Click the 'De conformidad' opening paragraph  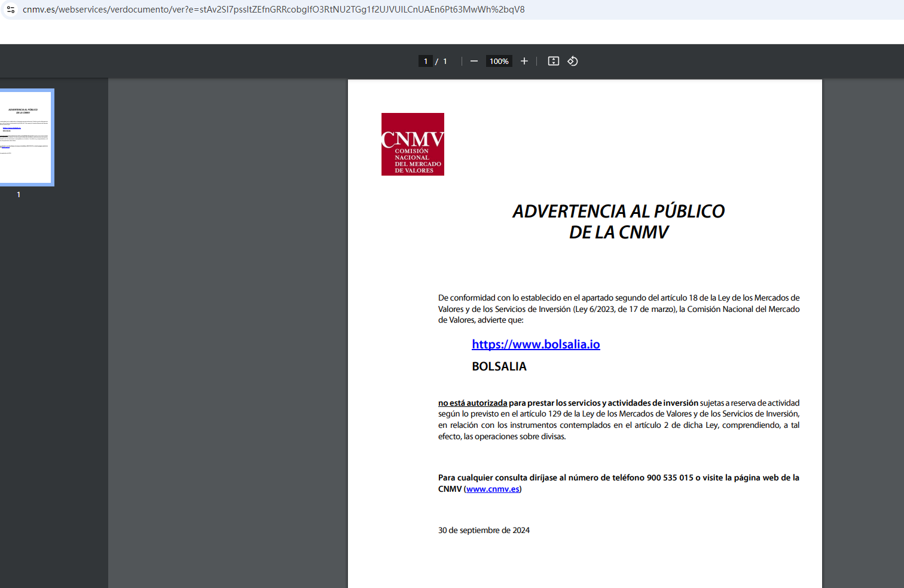[x=618, y=308]
